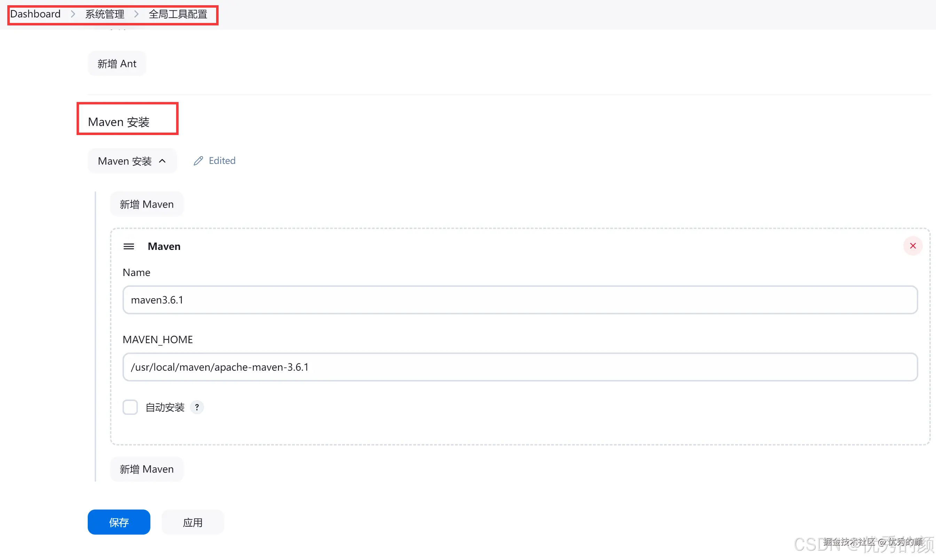
Task: Focus the Name field containing maven3.6.1
Action: [520, 300]
